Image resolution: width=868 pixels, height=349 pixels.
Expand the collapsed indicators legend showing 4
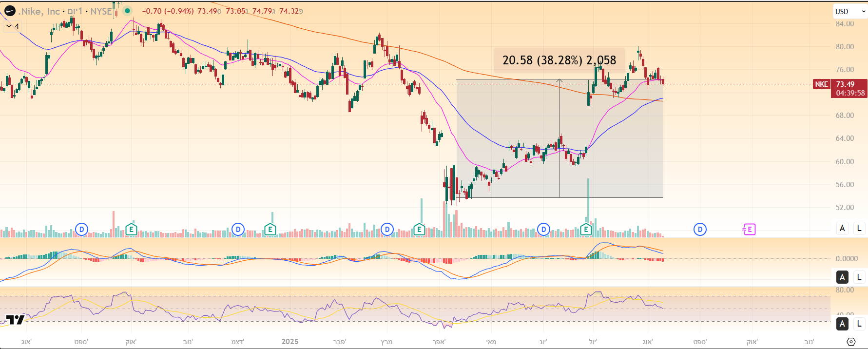13,26
